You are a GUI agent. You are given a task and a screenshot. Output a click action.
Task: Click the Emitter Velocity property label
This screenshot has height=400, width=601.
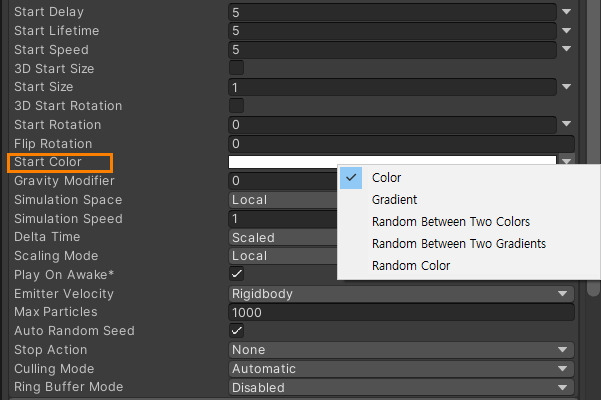[x=64, y=294]
